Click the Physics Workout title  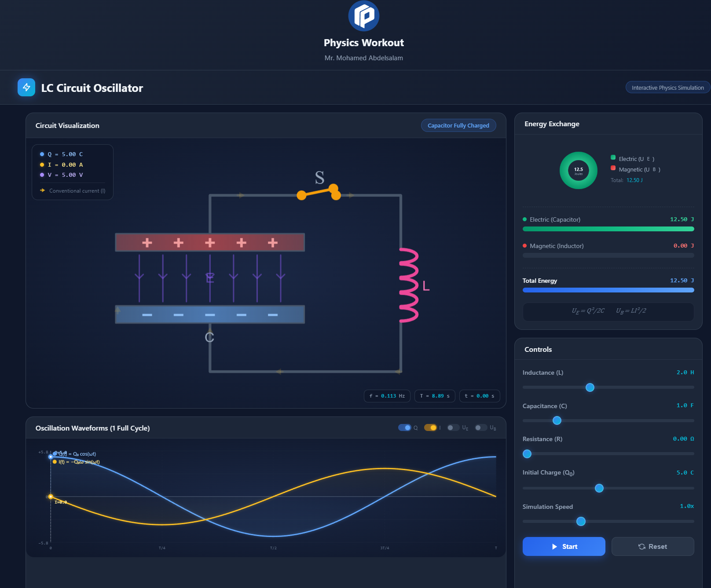[x=363, y=43]
